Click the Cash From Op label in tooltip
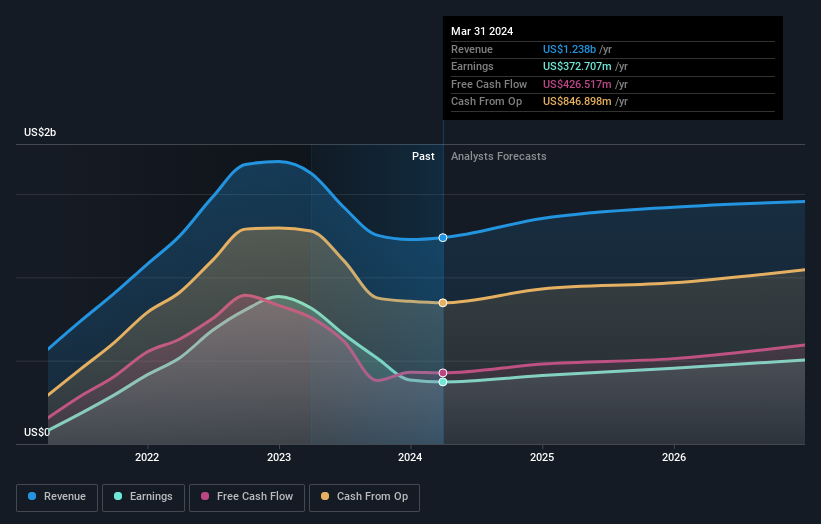Screen dimensions: 821x524 click(486, 102)
